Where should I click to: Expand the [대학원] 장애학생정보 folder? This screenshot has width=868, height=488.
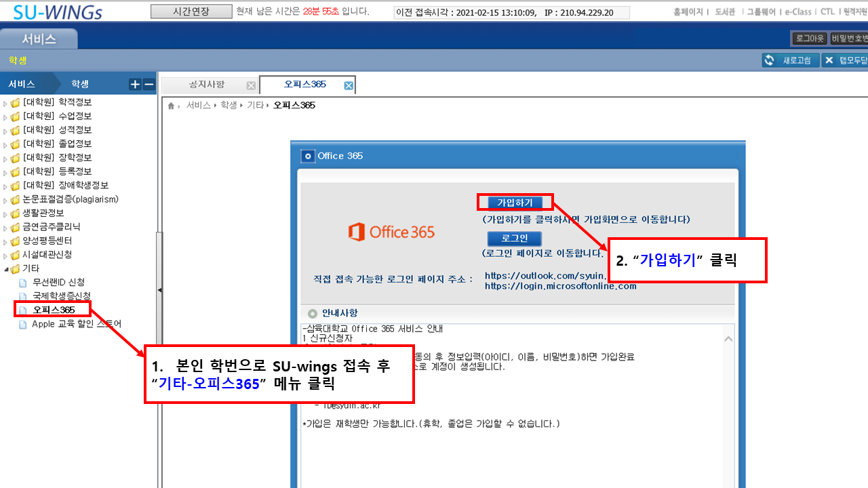click(5, 186)
